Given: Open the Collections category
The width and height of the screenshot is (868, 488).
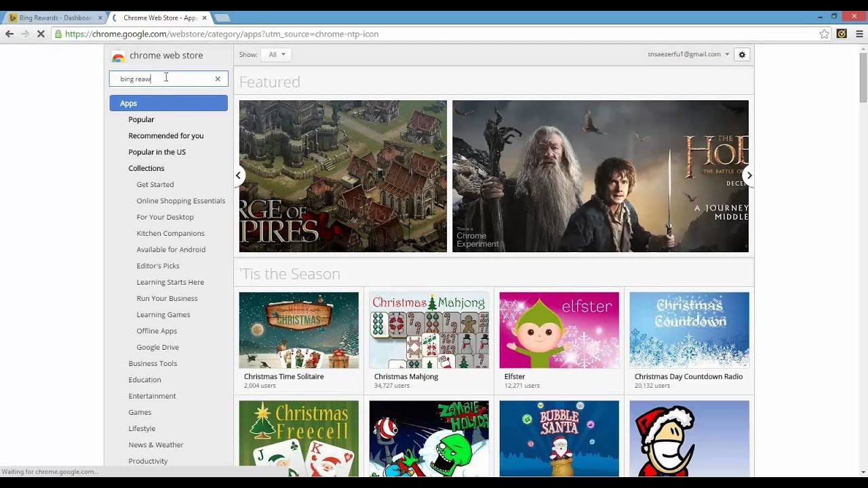Looking at the screenshot, I should [146, 168].
